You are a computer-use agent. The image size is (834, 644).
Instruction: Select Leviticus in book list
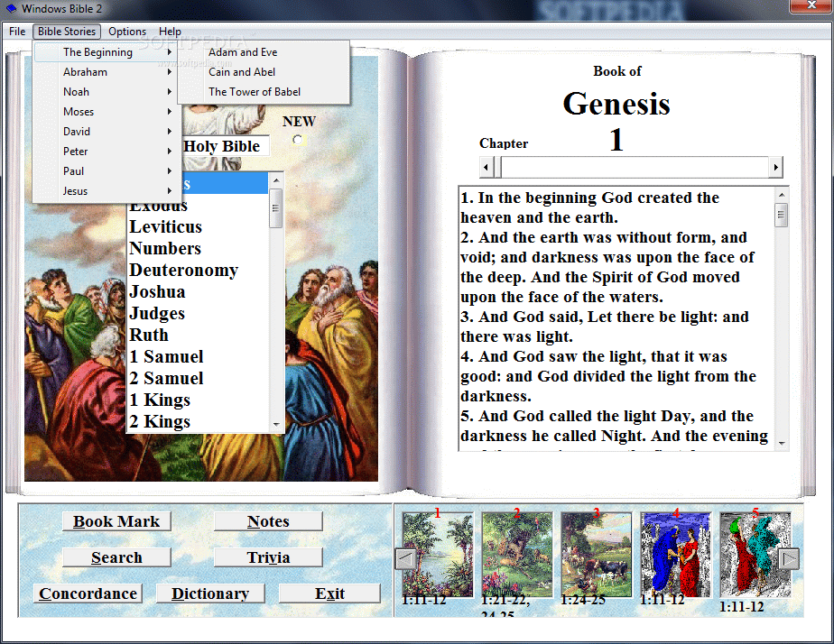pyautogui.click(x=198, y=227)
